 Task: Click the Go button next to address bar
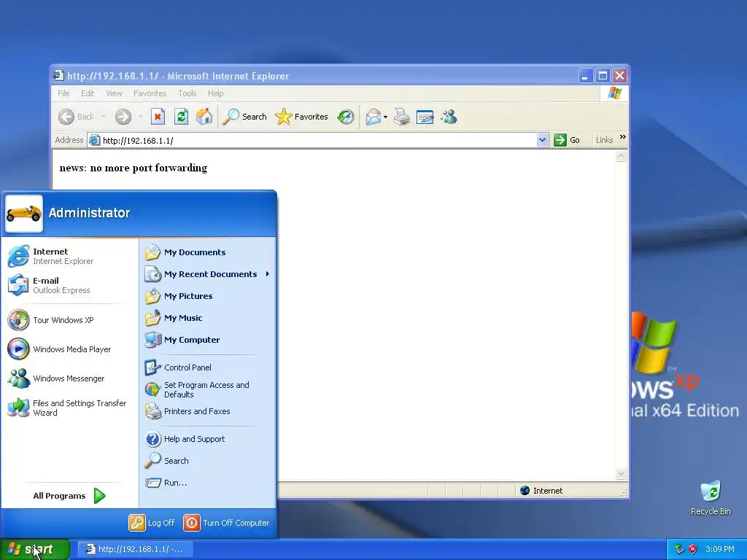(x=567, y=140)
